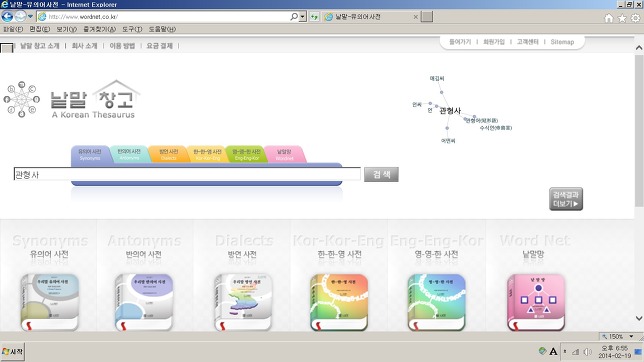Open the 150% zoom level dropdown
Viewport: 644px width, 362px height.
(631, 337)
